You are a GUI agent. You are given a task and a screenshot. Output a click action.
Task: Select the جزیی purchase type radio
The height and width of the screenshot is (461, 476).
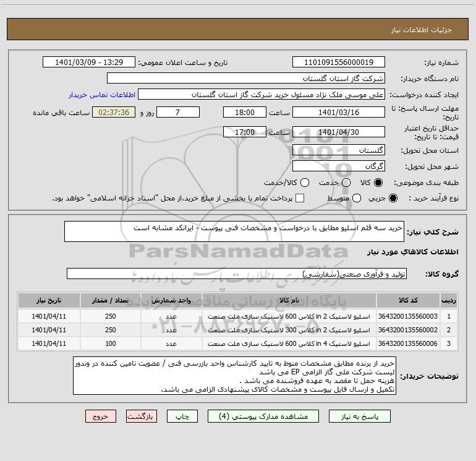[x=393, y=198]
